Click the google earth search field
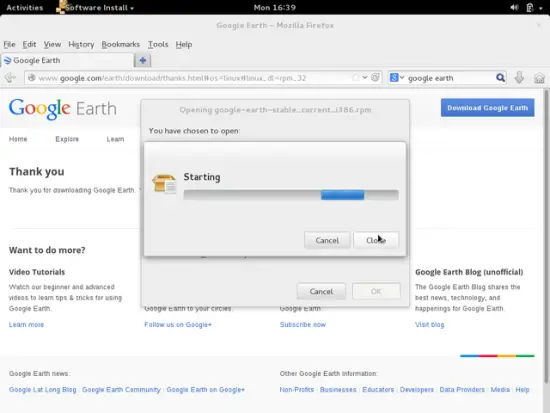 coord(450,78)
